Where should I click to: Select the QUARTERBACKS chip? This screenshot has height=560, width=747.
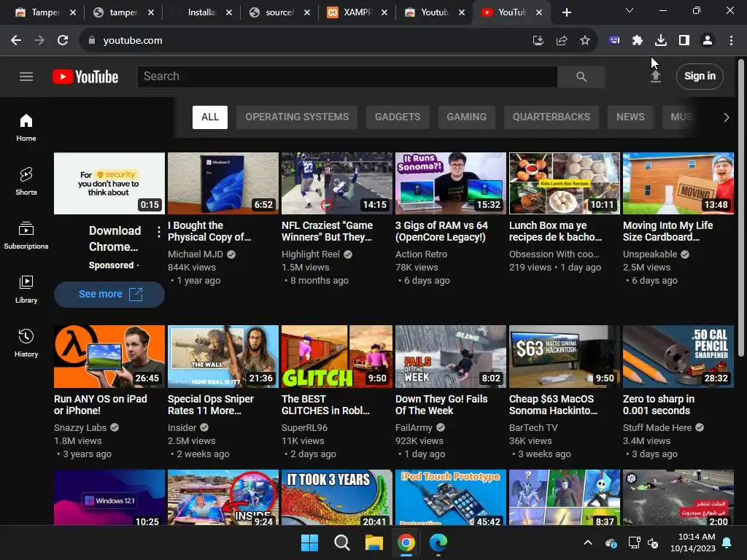[551, 117]
